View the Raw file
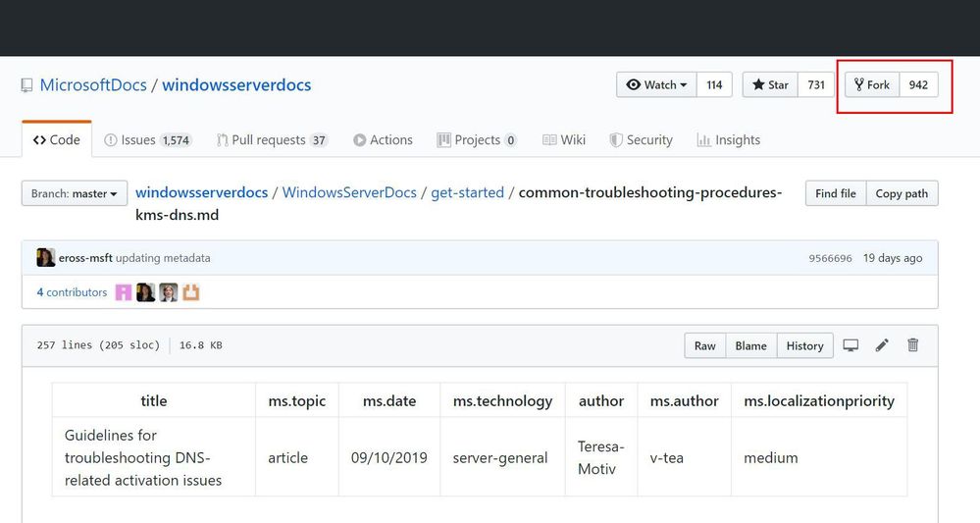Screen dimensions: 980x523 [705, 345]
